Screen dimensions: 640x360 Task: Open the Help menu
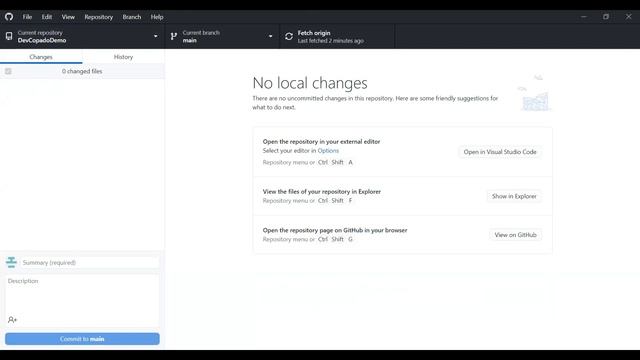(157, 17)
